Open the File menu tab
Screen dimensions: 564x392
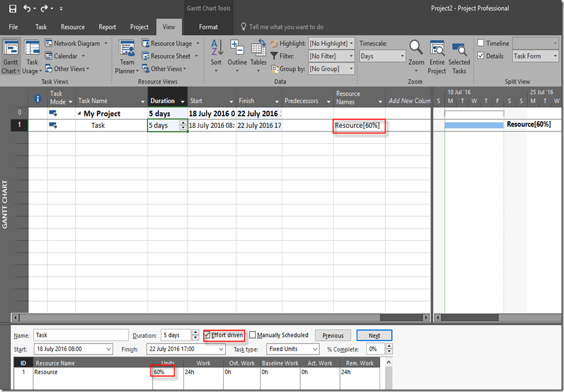tap(13, 27)
